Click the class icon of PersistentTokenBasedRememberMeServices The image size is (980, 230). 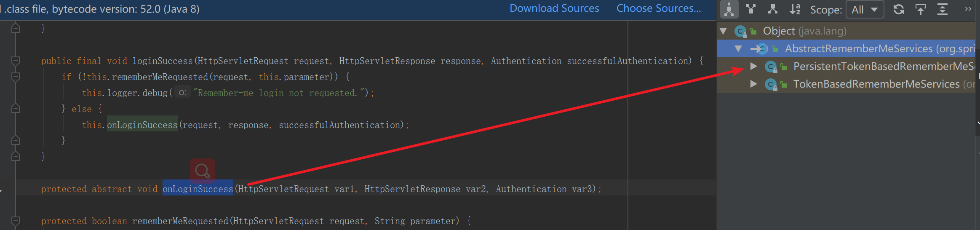[x=771, y=67]
